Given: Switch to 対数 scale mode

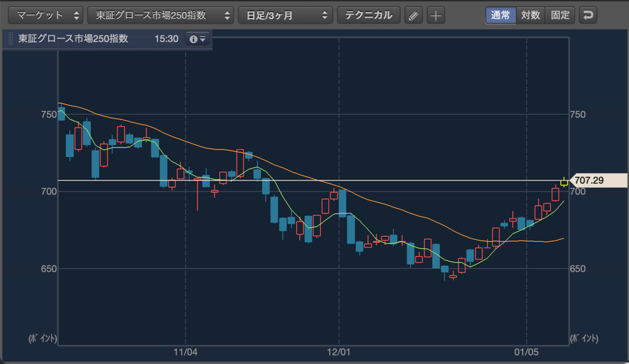Looking at the screenshot, I should tap(530, 15).
